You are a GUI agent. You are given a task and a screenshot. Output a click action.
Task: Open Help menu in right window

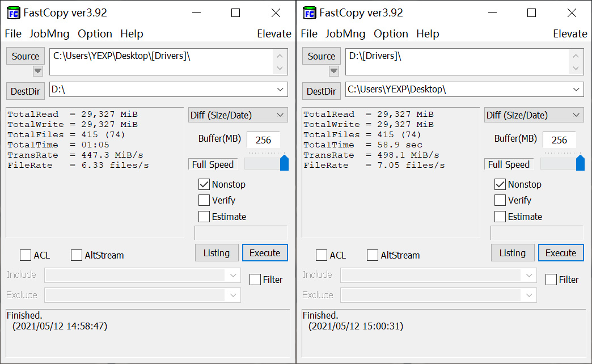point(428,33)
